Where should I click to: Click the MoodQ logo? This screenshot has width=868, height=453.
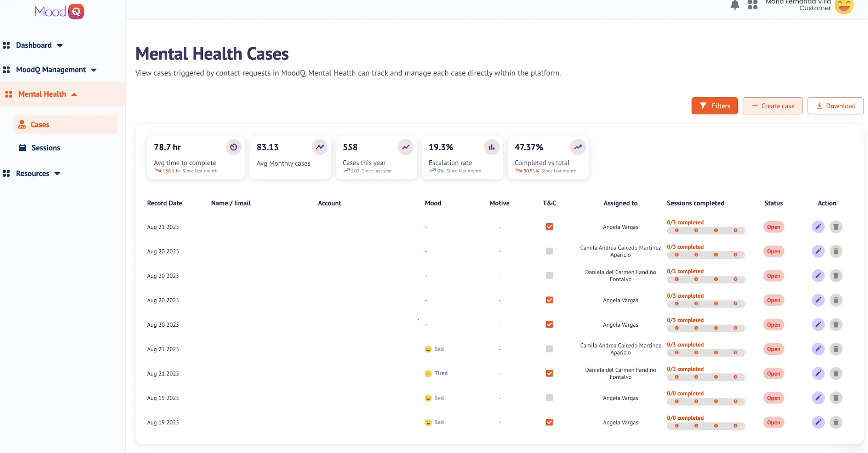59,12
